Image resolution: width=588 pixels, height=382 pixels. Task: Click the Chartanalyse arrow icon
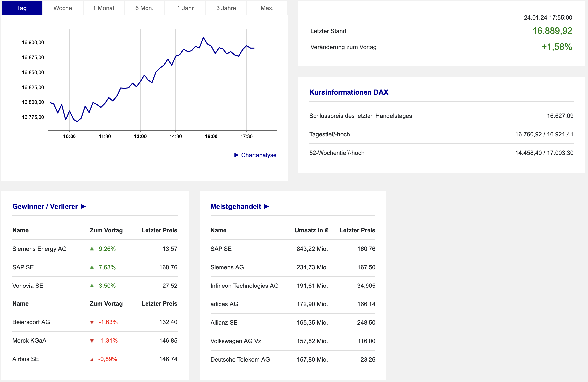coord(236,155)
